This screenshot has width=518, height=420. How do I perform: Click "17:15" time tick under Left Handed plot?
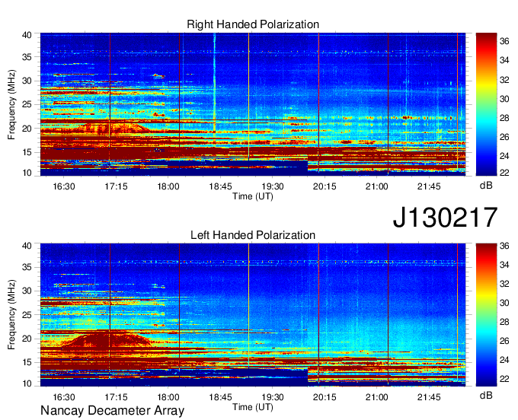(116, 397)
